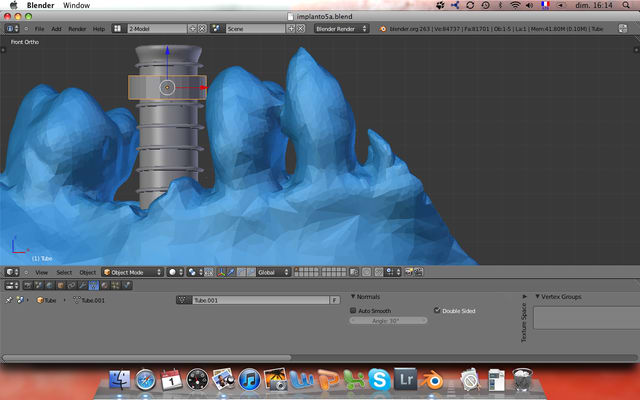The width and height of the screenshot is (640, 400).
Task: Open Lightroom from the Dock
Action: pyautogui.click(x=405, y=379)
